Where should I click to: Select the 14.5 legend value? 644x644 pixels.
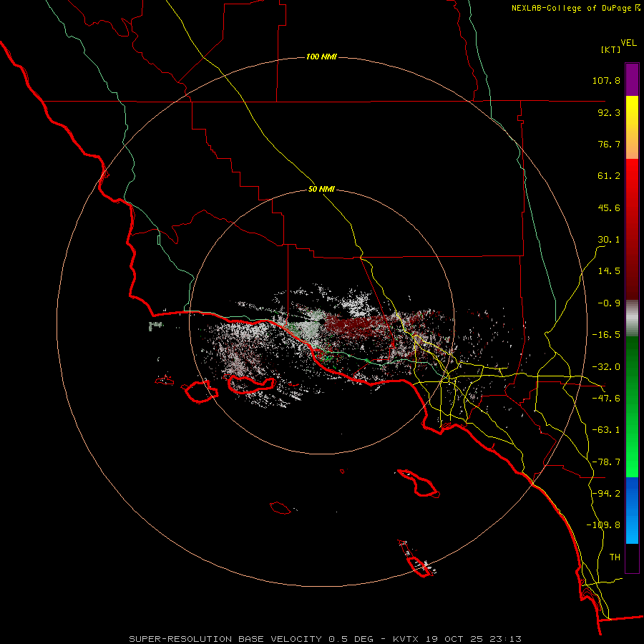point(609,271)
